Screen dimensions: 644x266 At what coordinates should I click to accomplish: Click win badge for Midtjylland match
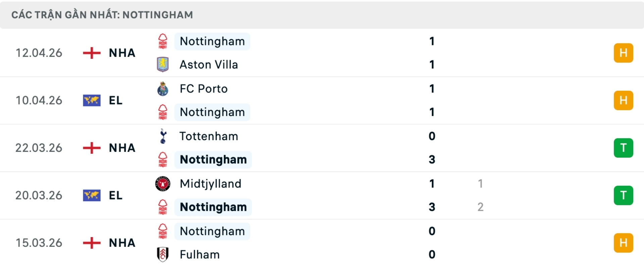pos(623,195)
